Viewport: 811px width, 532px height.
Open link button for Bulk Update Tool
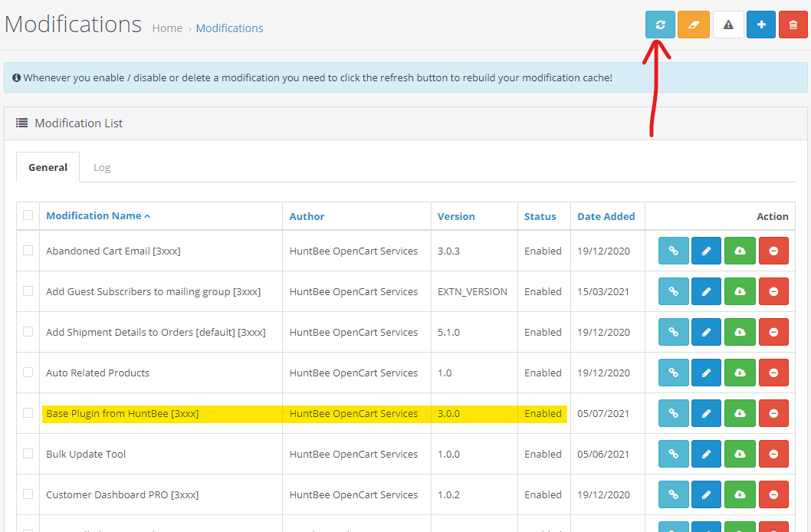click(674, 453)
